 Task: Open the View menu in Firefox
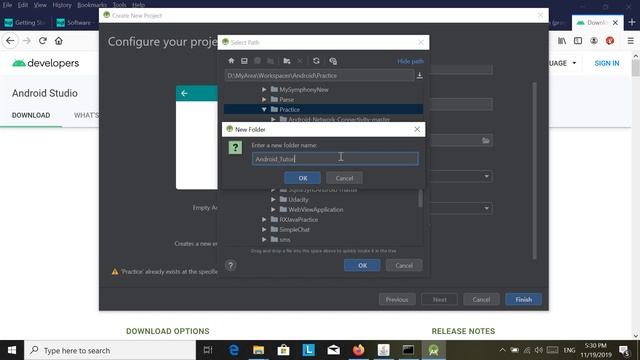[x=40, y=5]
